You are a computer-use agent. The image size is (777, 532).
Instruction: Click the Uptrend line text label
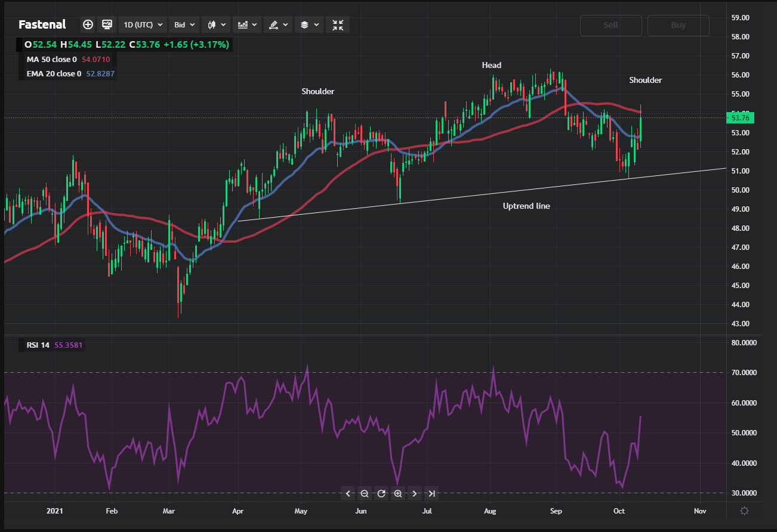(x=526, y=206)
